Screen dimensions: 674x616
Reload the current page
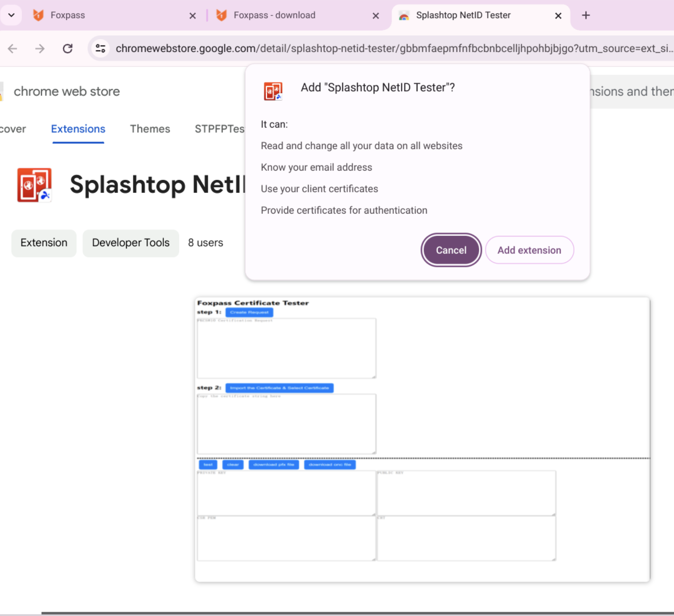coord(68,49)
